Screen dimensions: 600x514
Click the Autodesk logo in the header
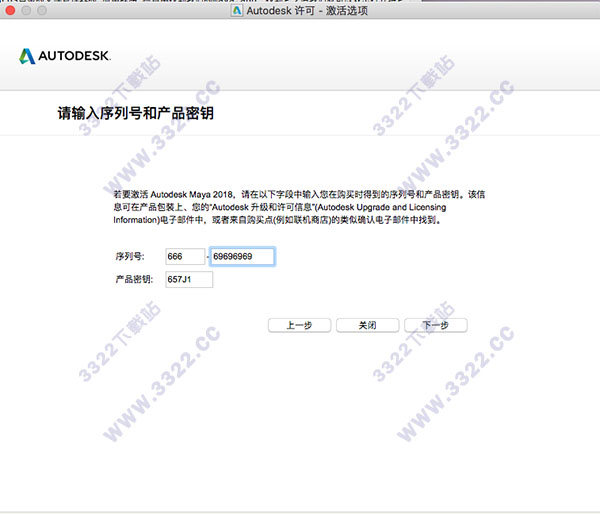[x=65, y=56]
